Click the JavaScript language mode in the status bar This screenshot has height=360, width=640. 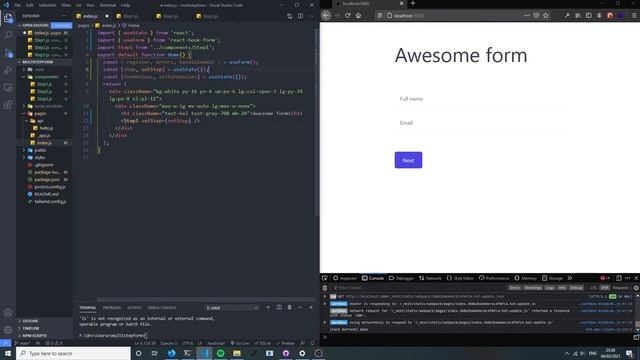[216, 343]
